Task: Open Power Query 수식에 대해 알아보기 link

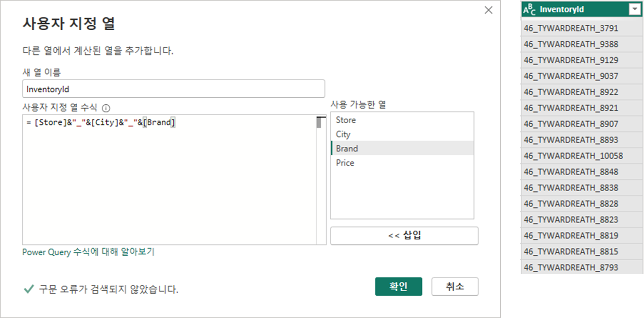Action: coord(88,252)
